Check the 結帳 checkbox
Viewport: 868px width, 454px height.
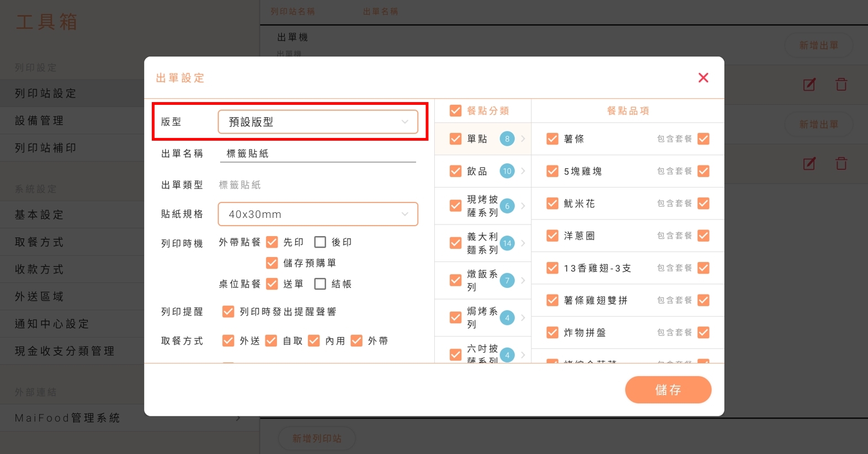click(320, 284)
